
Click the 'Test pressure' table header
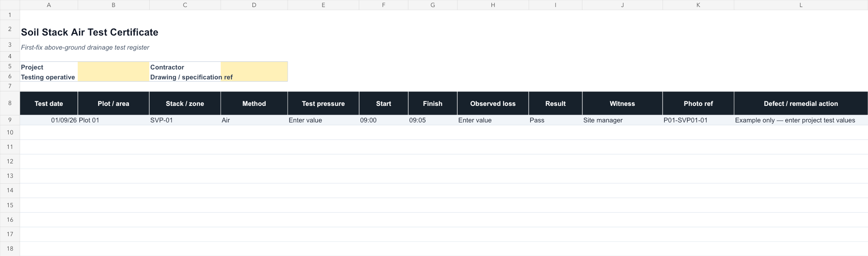coord(323,103)
